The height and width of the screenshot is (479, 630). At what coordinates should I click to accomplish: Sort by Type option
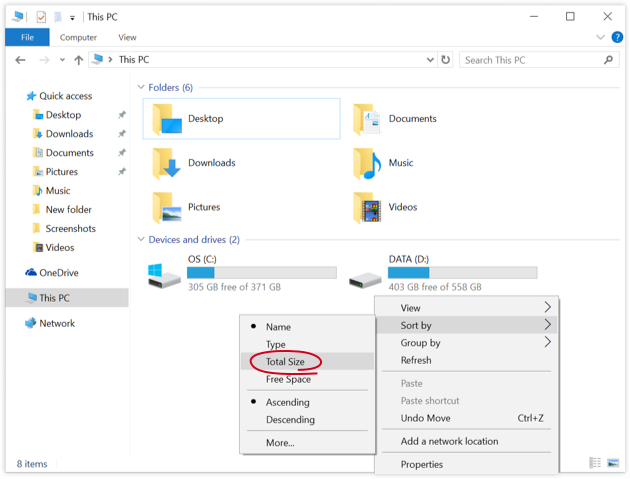[307, 344]
